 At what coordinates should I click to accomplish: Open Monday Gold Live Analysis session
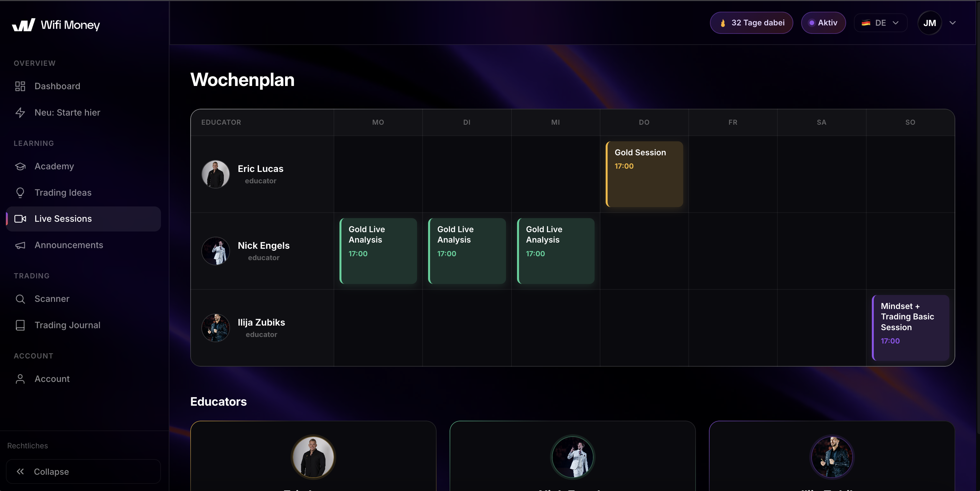coord(378,251)
